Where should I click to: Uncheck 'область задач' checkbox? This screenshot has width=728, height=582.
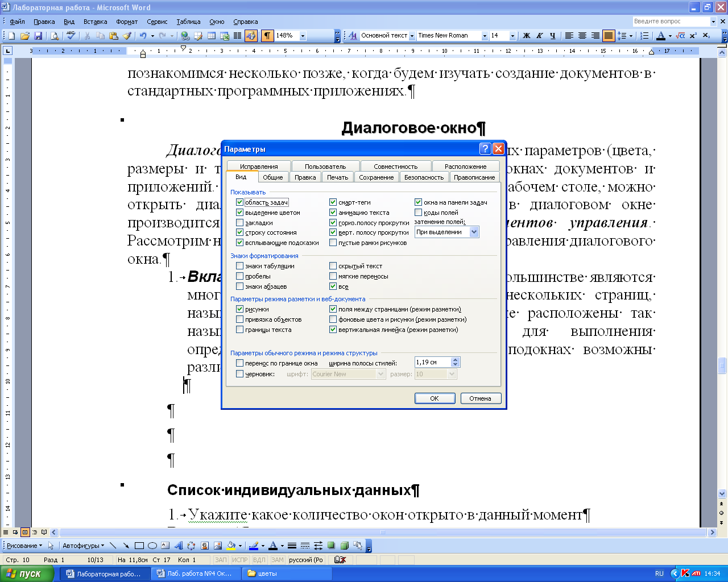coord(240,202)
